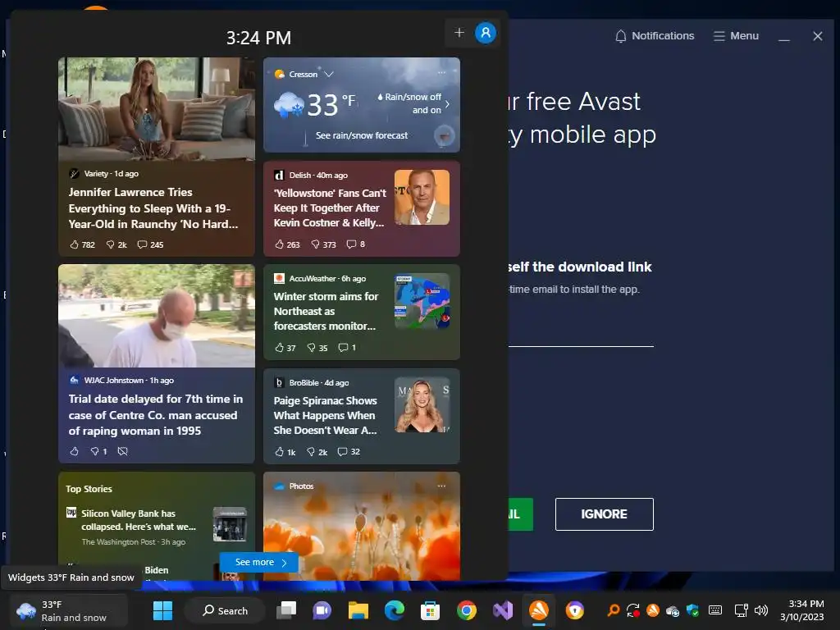
Task: Open winter storm map thumbnail
Action: [x=422, y=301]
